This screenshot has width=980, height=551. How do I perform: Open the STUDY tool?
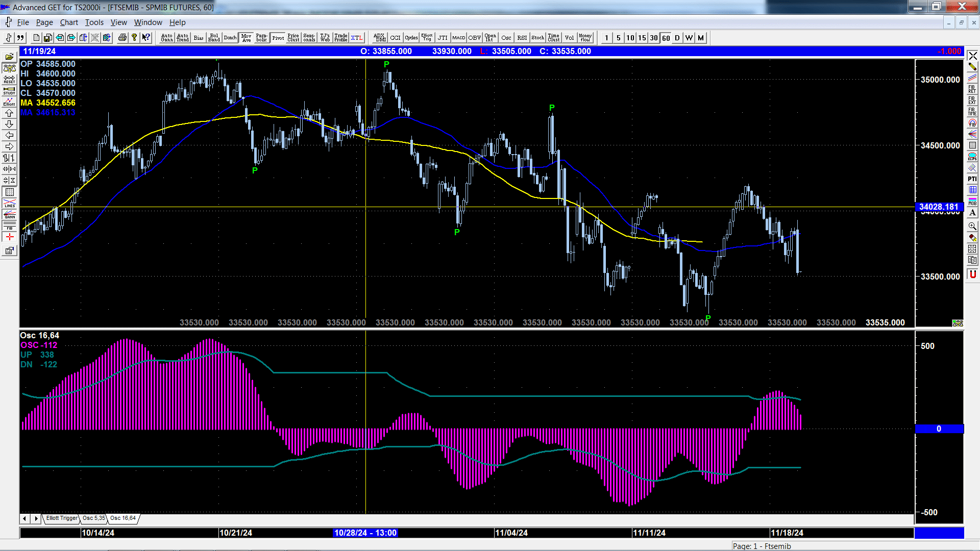(x=9, y=90)
